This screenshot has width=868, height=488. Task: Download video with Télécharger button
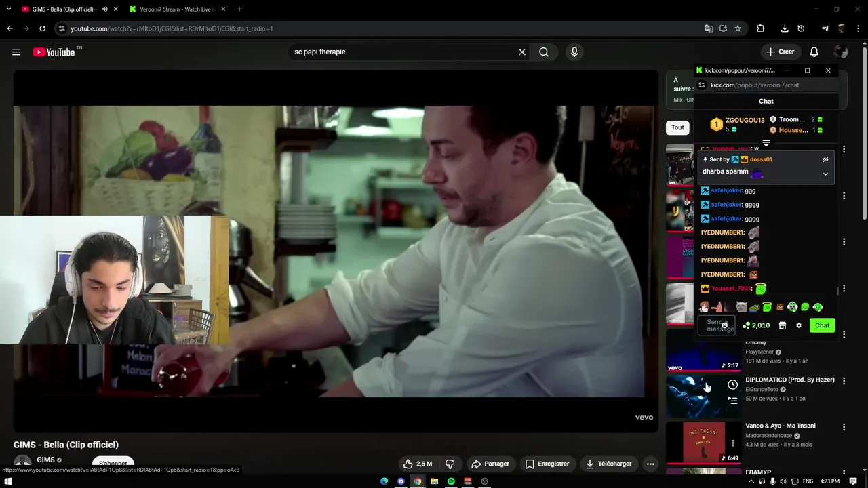coord(608,464)
